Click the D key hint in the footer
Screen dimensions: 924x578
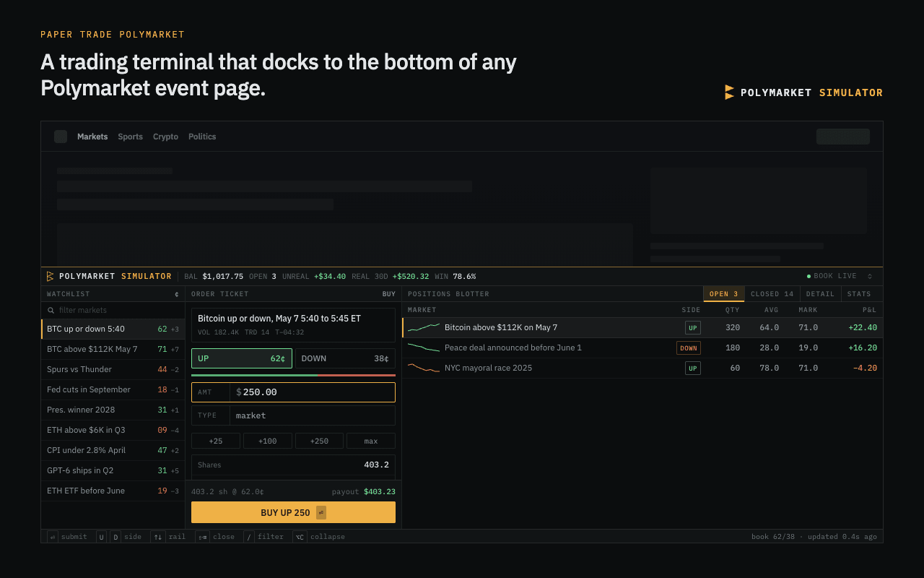point(115,537)
